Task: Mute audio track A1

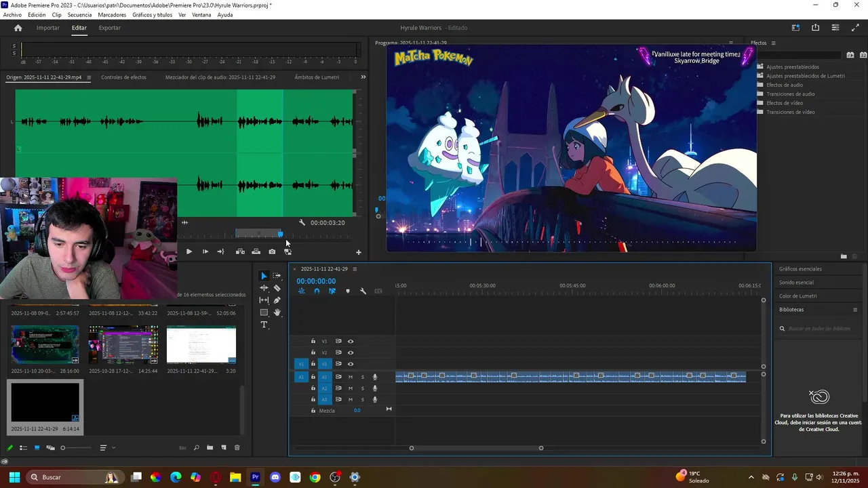Action: coord(351,377)
